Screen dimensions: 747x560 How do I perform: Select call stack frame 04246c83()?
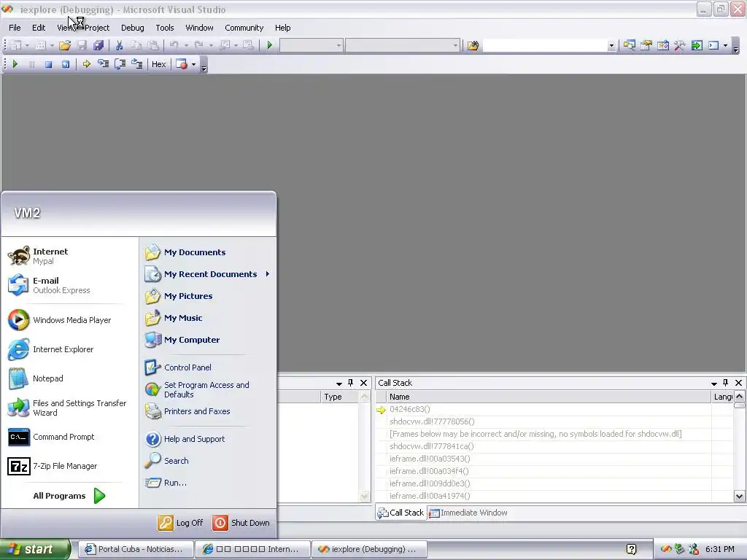tap(410, 409)
